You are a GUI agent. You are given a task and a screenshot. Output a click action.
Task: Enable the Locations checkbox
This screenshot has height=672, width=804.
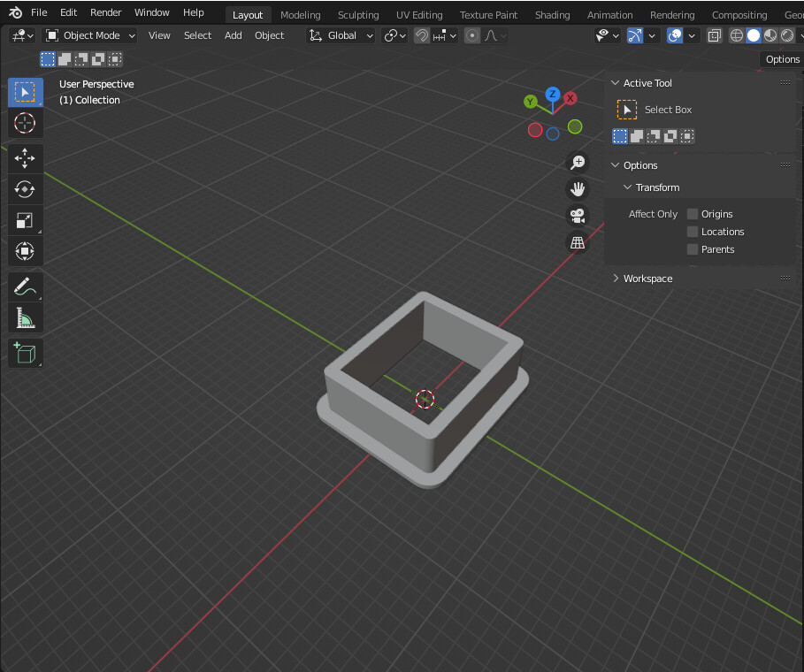[692, 232]
